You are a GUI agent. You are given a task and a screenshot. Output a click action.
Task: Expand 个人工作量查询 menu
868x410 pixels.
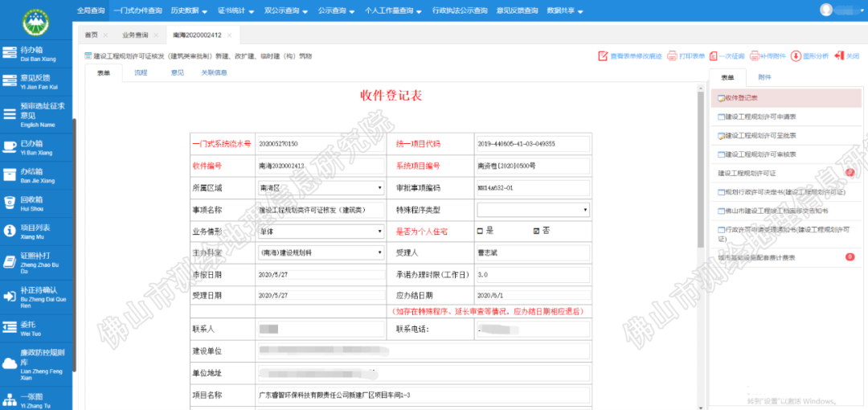[x=394, y=10]
